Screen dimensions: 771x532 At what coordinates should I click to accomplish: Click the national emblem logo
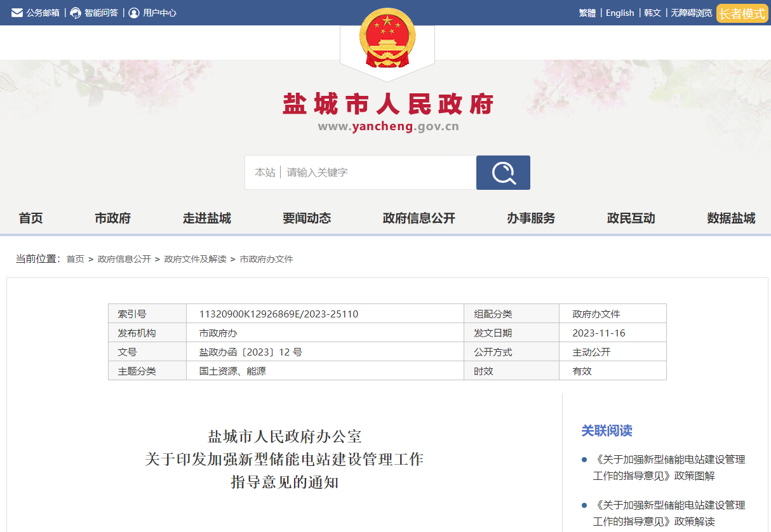[x=387, y=37]
